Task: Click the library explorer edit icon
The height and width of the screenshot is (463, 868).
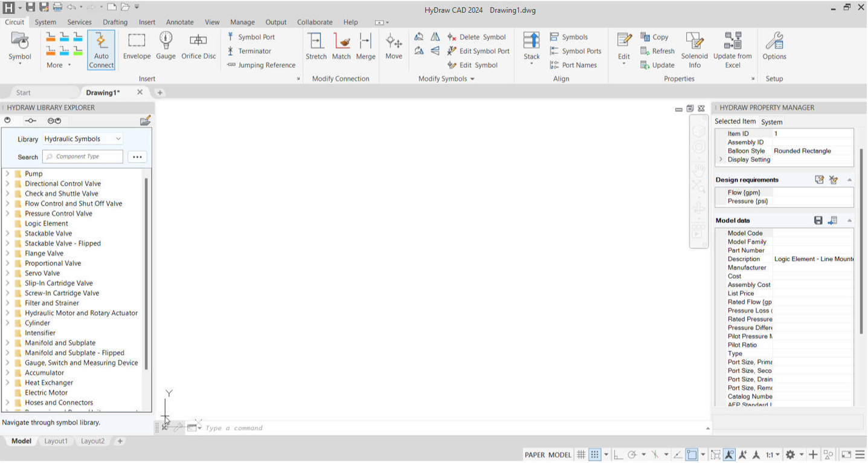Action: [x=145, y=121]
